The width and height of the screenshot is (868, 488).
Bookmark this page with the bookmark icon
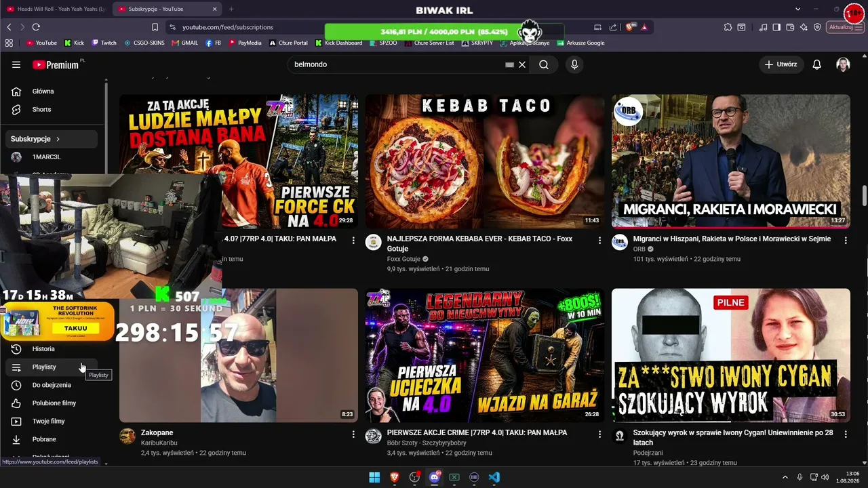[x=155, y=27]
